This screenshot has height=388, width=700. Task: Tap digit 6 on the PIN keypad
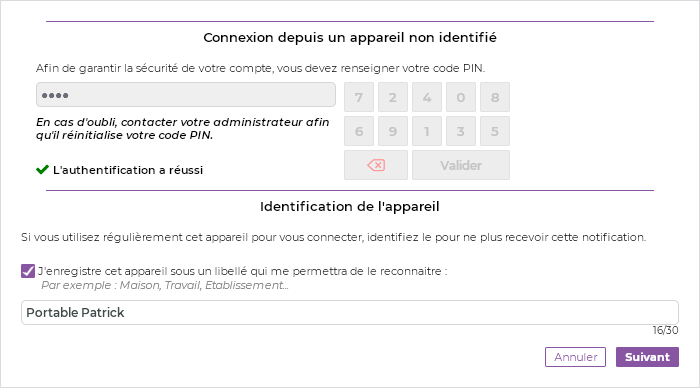pyautogui.click(x=359, y=131)
